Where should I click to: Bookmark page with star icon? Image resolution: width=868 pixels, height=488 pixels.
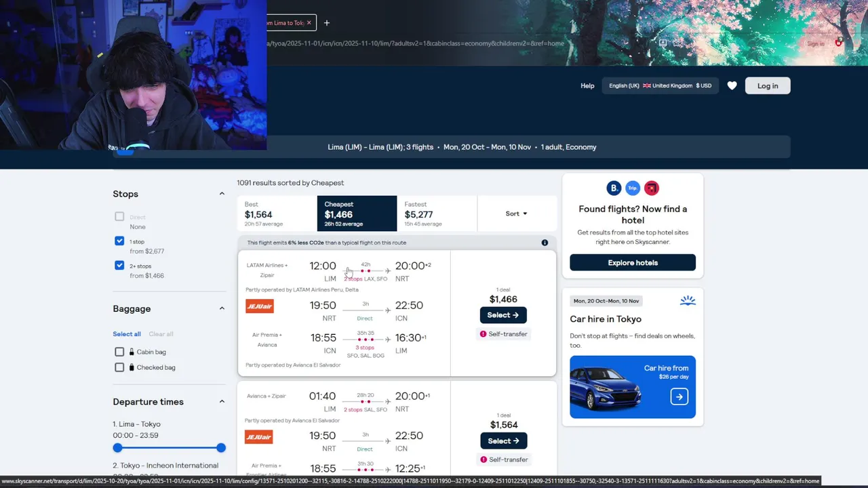tap(677, 43)
